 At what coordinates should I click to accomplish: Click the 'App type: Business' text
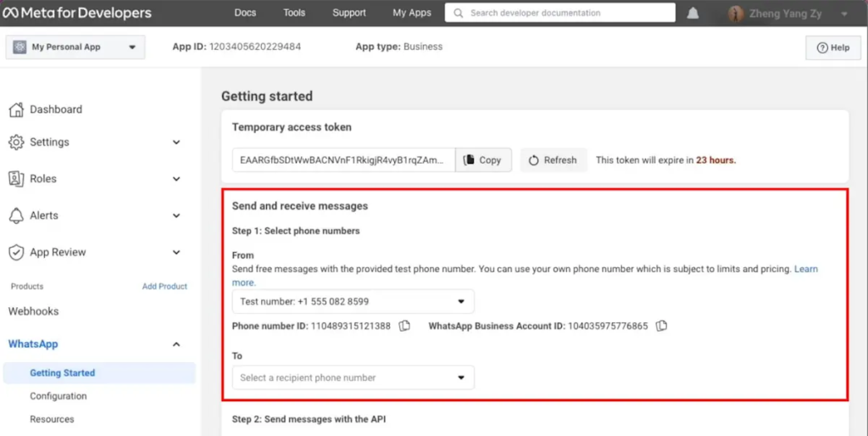pyautogui.click(x=399, y=48)
